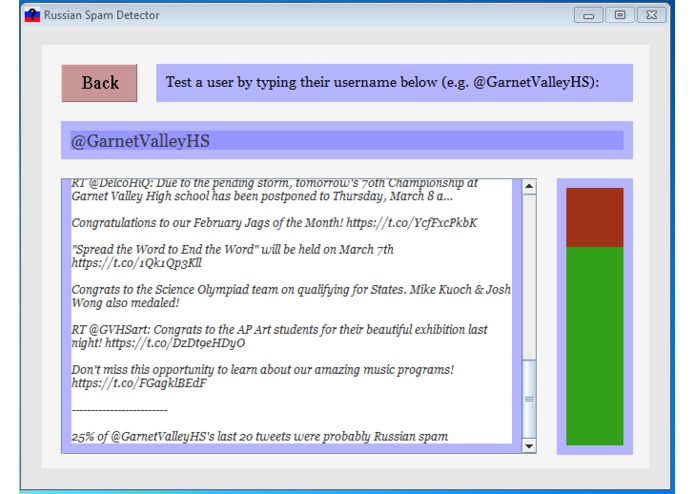
Task: Click the tweet about the Science Olympiad team
Action: pyautogui.click(x=291, y=296)
